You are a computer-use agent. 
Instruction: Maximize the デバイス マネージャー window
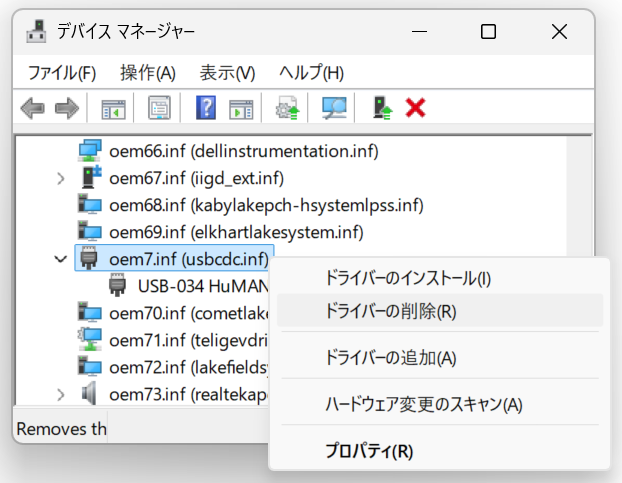(488, 31)
